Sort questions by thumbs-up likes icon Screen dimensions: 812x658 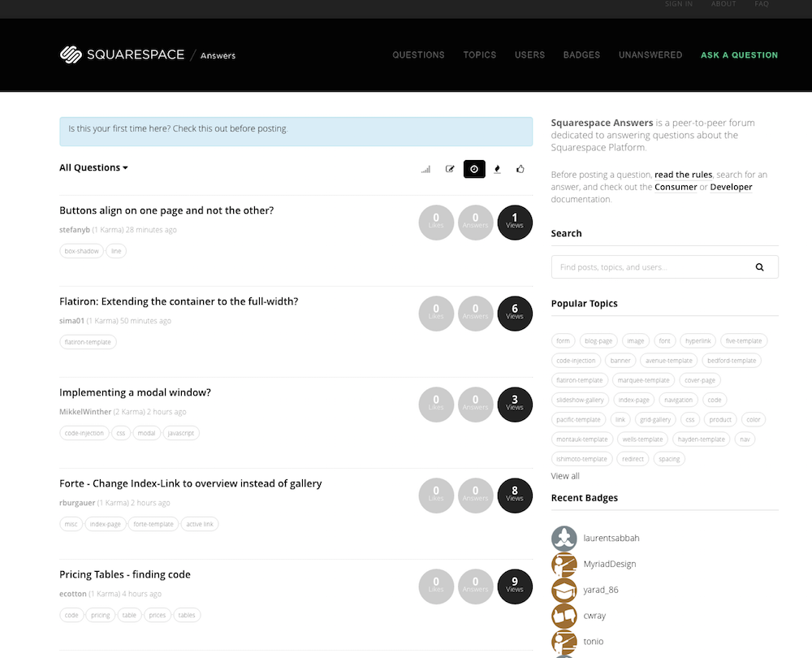tap(520, 169)
